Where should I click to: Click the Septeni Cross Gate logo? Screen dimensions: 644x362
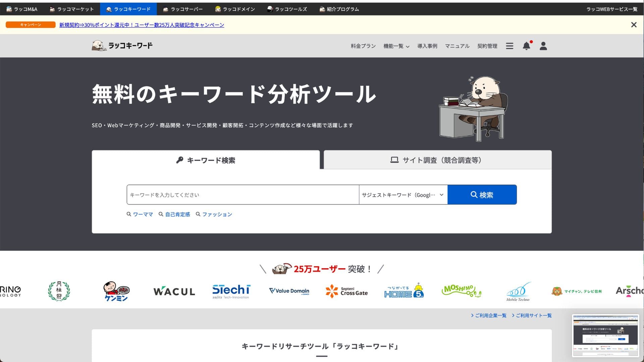346,291
